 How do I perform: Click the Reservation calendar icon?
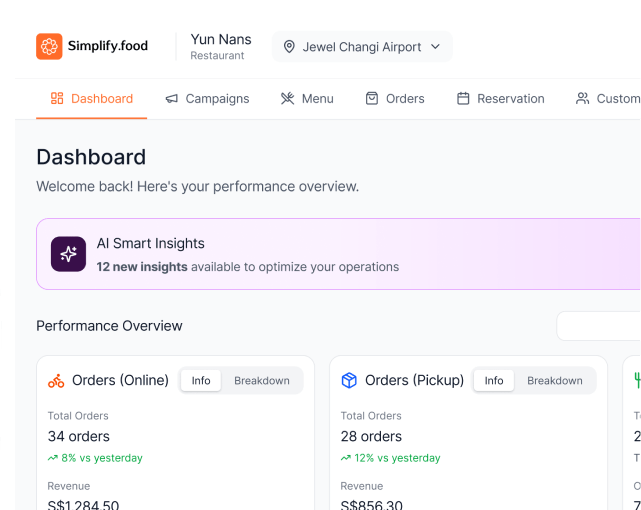[463, 99]
